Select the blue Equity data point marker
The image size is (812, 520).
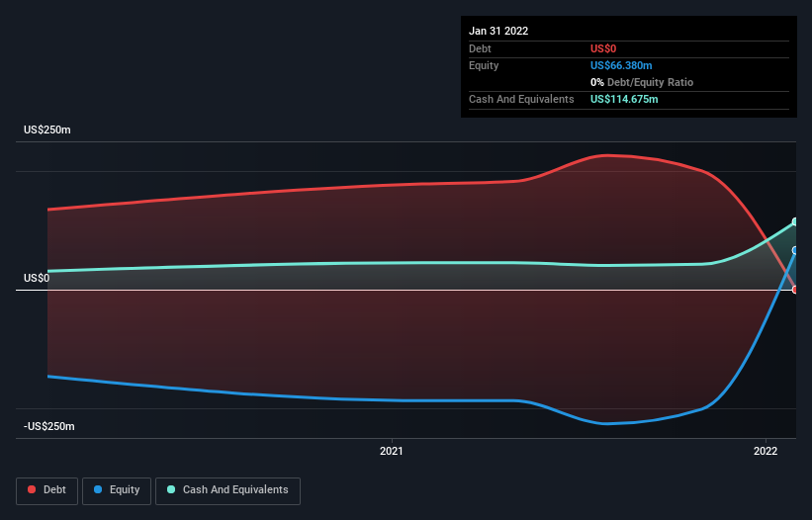[x=795, y=250]
